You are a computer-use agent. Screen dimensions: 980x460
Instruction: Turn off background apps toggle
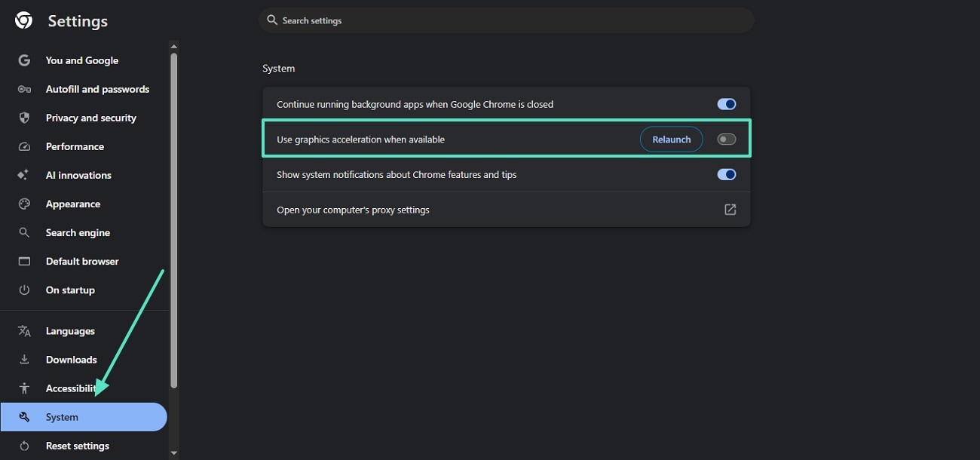[726, 104]
